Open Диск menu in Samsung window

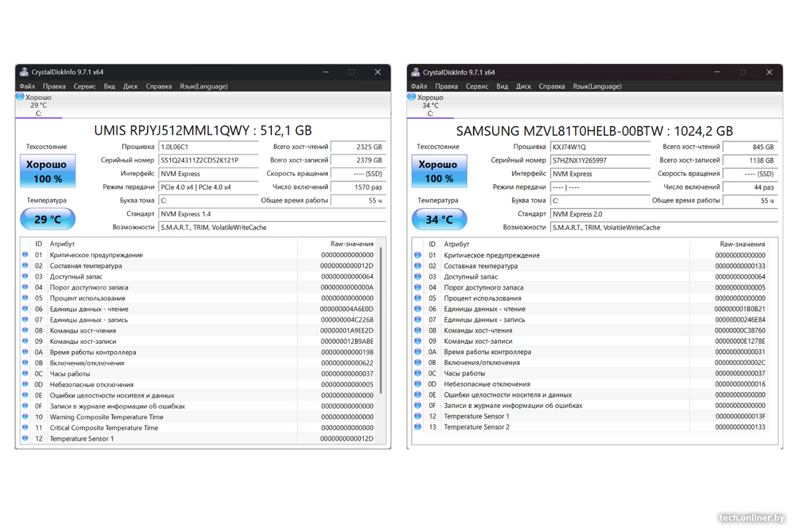[523, 86]
